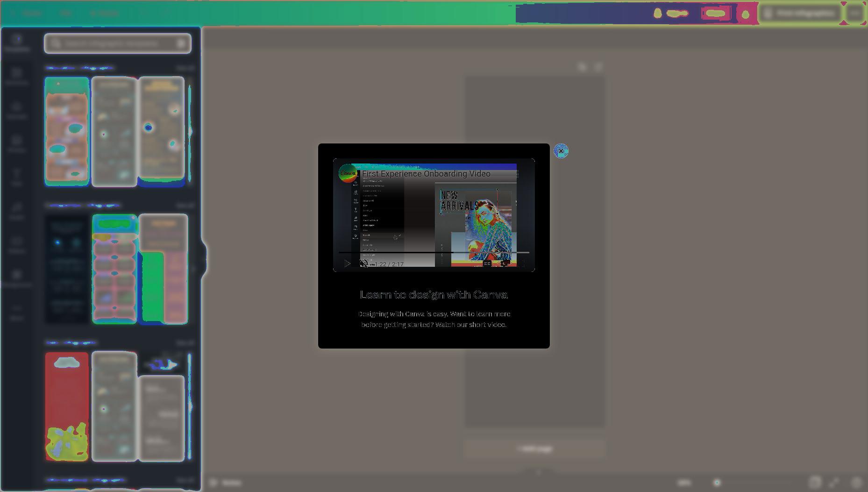Open the Uploads tab in side panel
Image resolution: width=868 pixels, height=492 pixels.
pyautogui.click(x=17, y=110)
